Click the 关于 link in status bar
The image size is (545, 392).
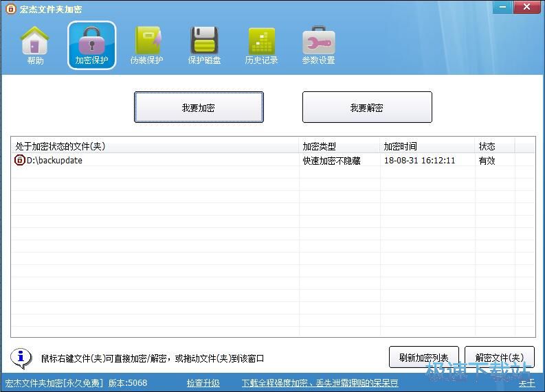click(x=527, y=383)
